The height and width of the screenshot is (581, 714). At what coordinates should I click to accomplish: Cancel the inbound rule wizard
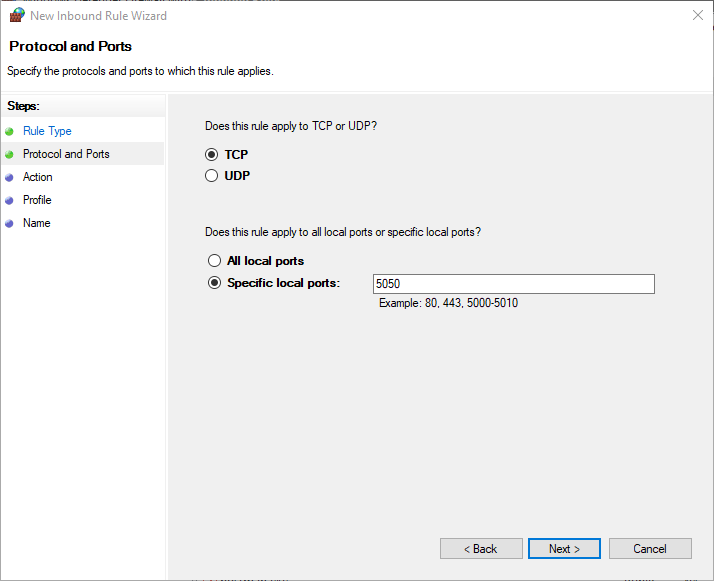650,549
